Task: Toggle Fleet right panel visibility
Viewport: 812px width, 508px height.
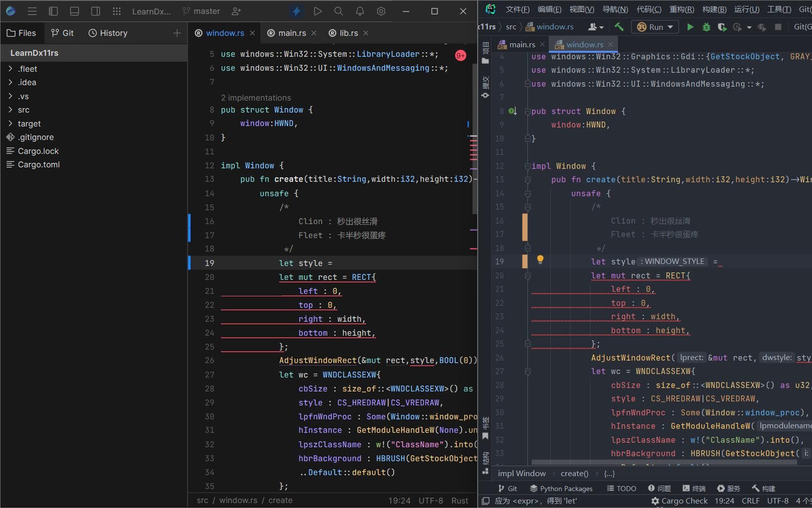Action: pyautogui.click(x=96, y=11)
